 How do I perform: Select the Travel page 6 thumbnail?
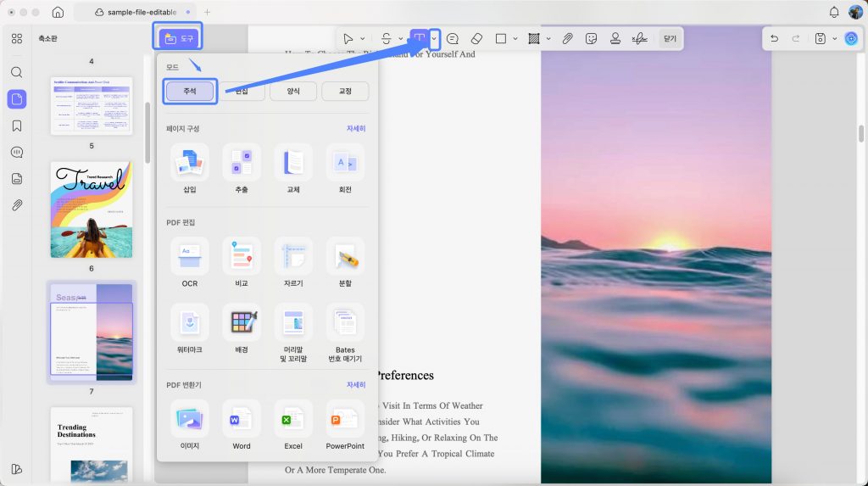click(92, 209)
